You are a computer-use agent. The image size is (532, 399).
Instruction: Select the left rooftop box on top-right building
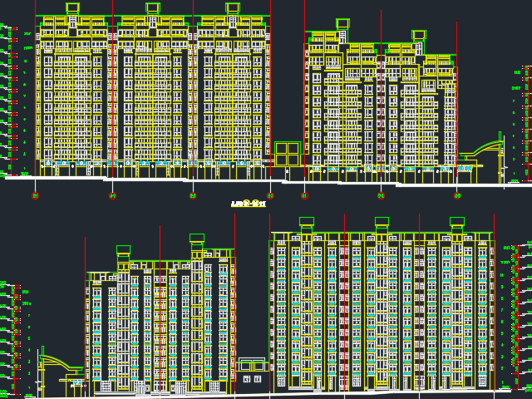(342, 23)
